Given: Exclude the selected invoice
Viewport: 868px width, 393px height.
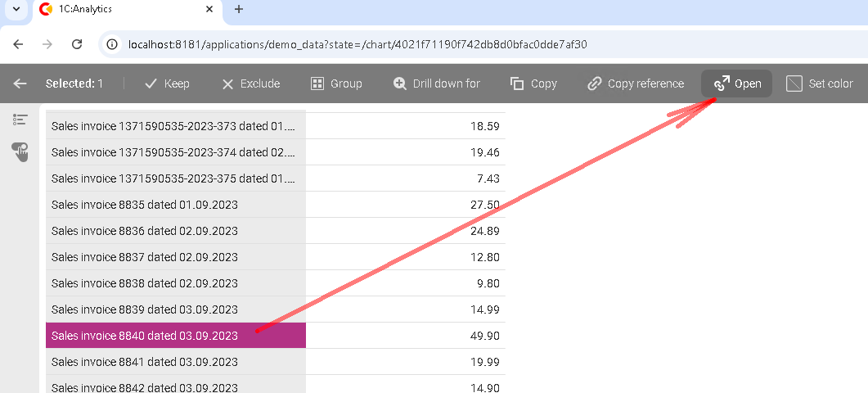Looking at the screenshot, I should (250, 84).
